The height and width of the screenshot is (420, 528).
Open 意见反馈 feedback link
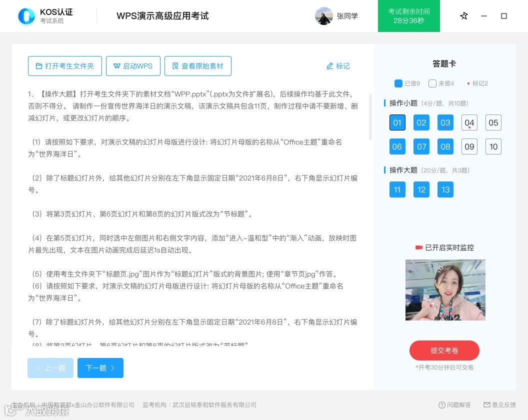click(x=499, y=405)
